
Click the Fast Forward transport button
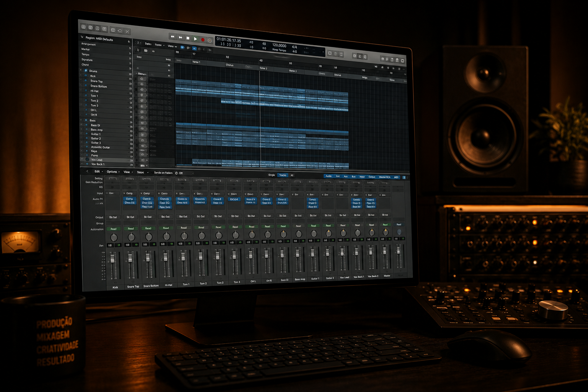[x=180, y=38]
